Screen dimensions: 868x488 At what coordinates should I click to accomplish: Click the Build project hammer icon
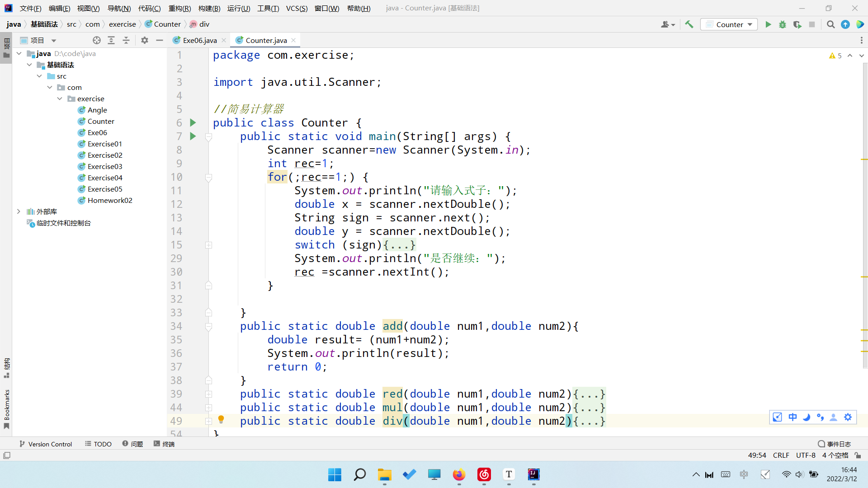pos(689,24)
